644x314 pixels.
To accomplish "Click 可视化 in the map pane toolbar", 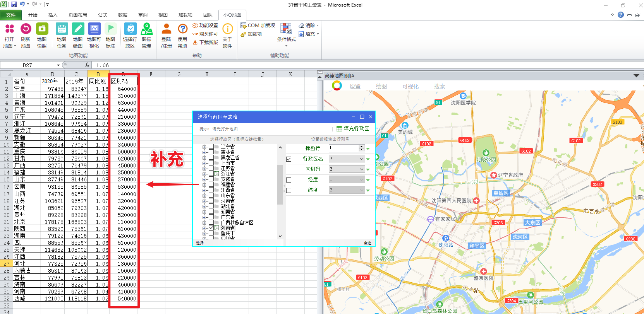I will coord(410,86).
